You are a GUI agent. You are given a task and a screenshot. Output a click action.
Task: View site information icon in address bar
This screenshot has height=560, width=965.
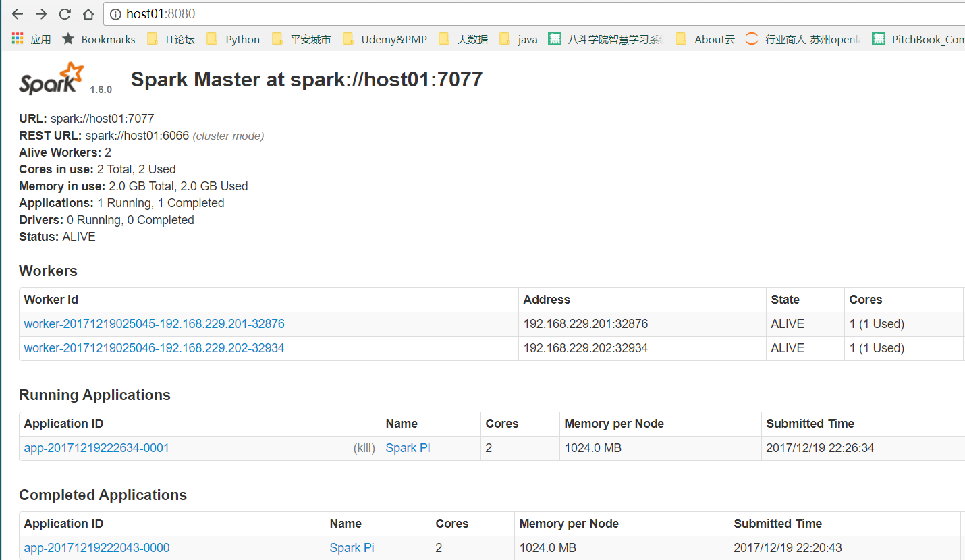[115, 14]
